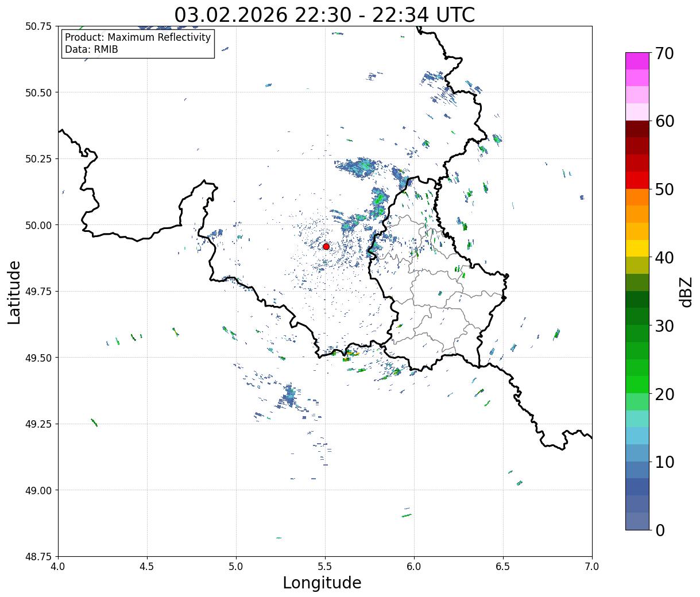Viewport: 700px width, 597px height.
Task: Click the colorbar tick label 70
Action: pyautogui.click(x=664, y=53)
